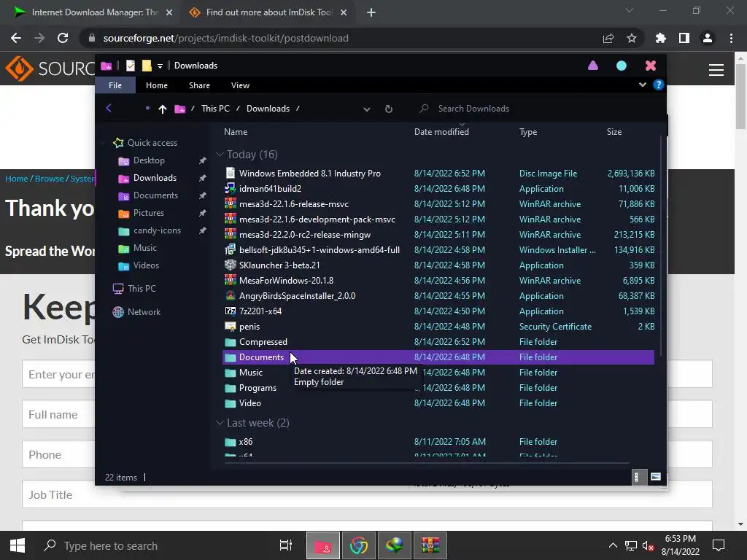The height and width of the screenshot is (560, 747).
Task: Click the MesaForWindows-20.1.8 archive icon
Action: click(231, 280)
